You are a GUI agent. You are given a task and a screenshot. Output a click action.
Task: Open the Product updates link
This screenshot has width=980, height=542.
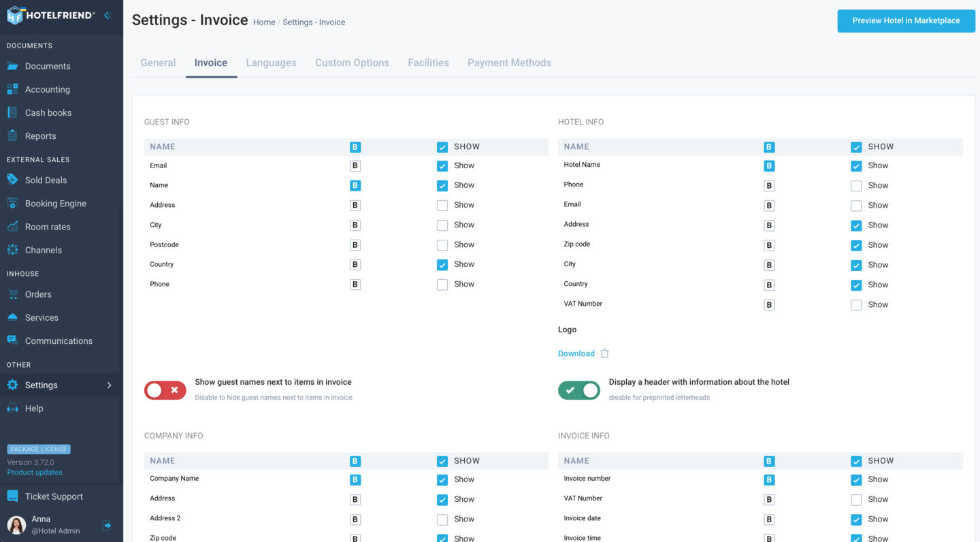[x=35, y=472]
